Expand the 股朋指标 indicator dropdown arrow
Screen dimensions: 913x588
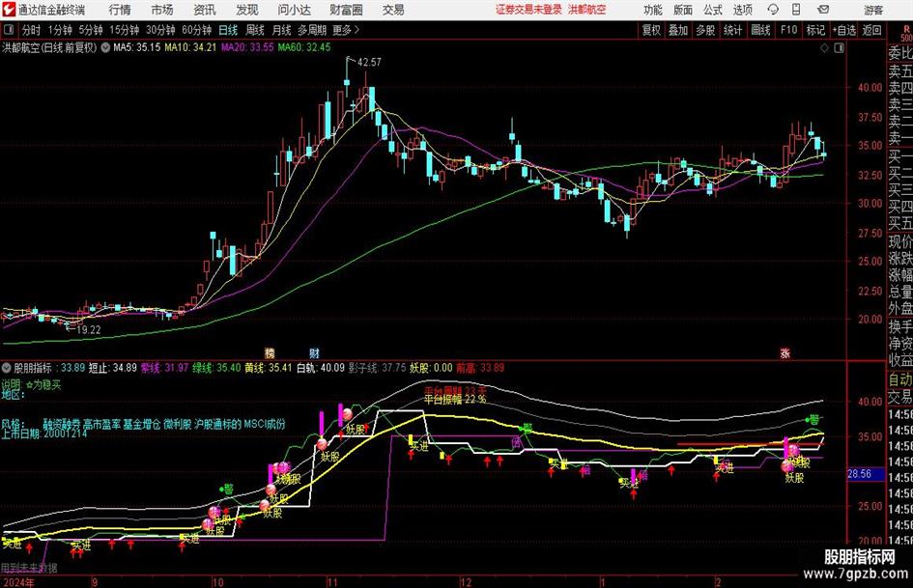coord(7,368)
